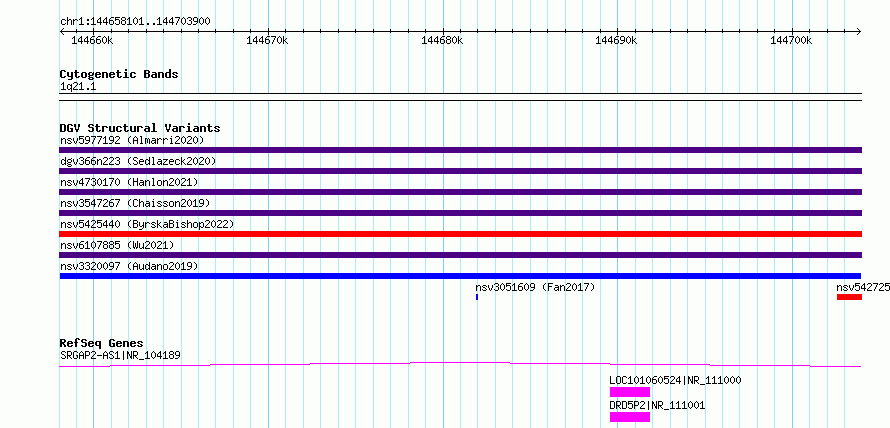The width and height of the screenshot is (890, 428).
Task: Click the dgv366n223 (Sedlazeck2020) label
Action: 138,161
